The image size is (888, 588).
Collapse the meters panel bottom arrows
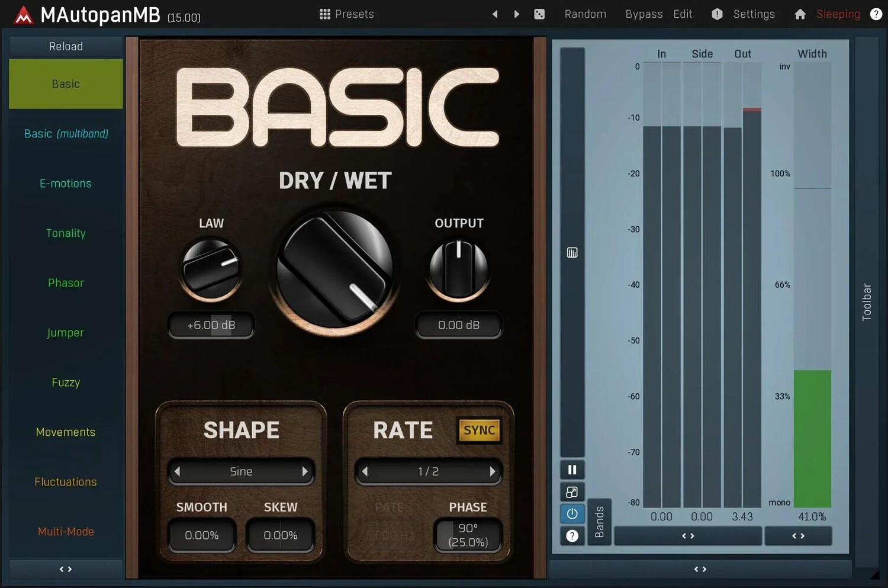click(x=700, y=569)
